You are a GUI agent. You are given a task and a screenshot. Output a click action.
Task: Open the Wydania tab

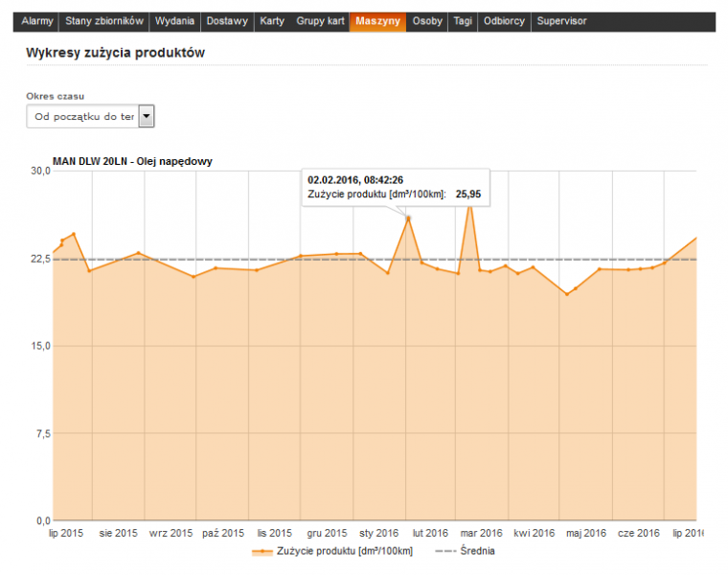pos(174,21)
